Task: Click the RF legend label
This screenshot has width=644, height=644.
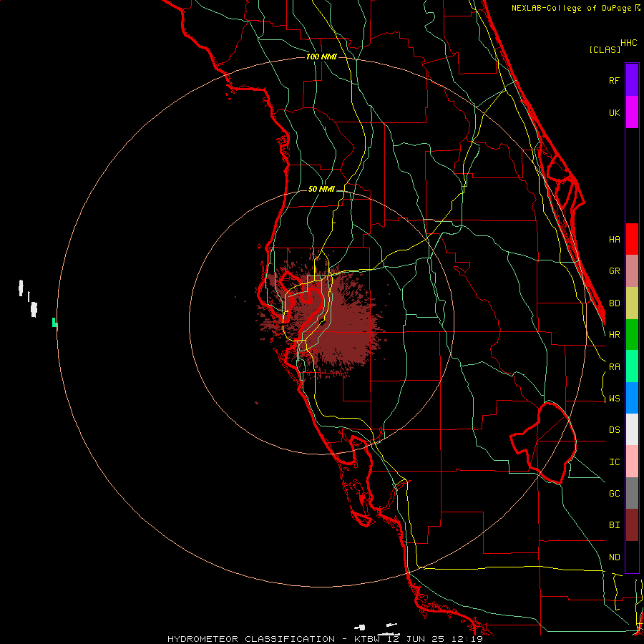Action: click(x=614, y=80)
